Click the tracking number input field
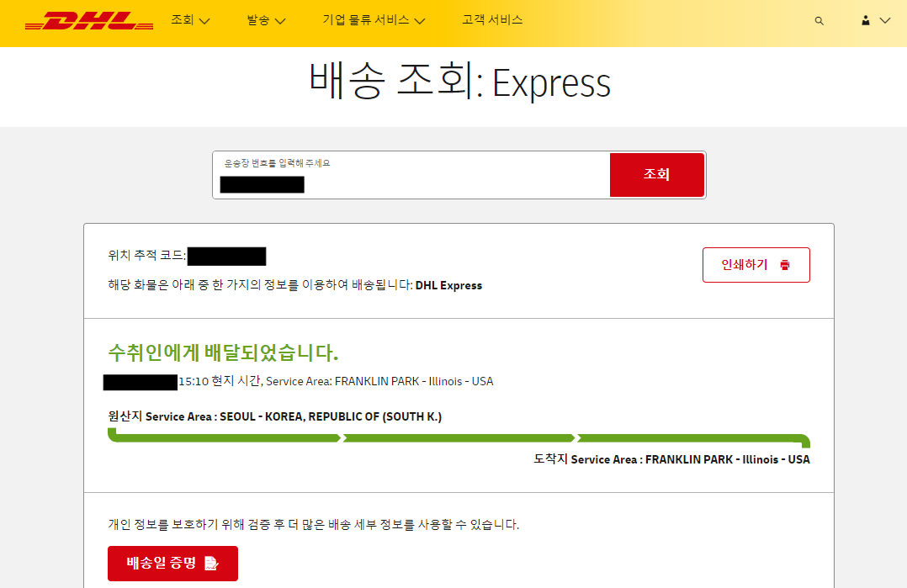This screenshot has width=907, height=588. (x=411, y=175)
